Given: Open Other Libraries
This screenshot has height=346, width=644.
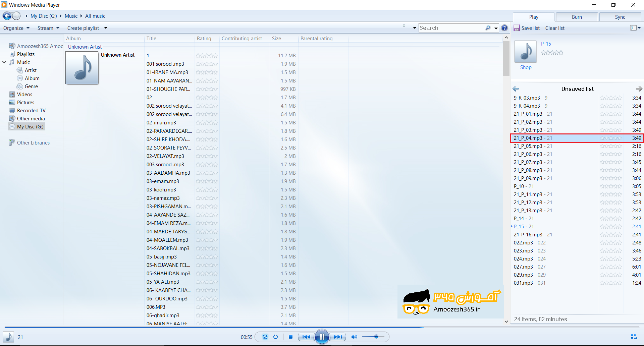Looking at the screenshot, I should click(33, 143).
